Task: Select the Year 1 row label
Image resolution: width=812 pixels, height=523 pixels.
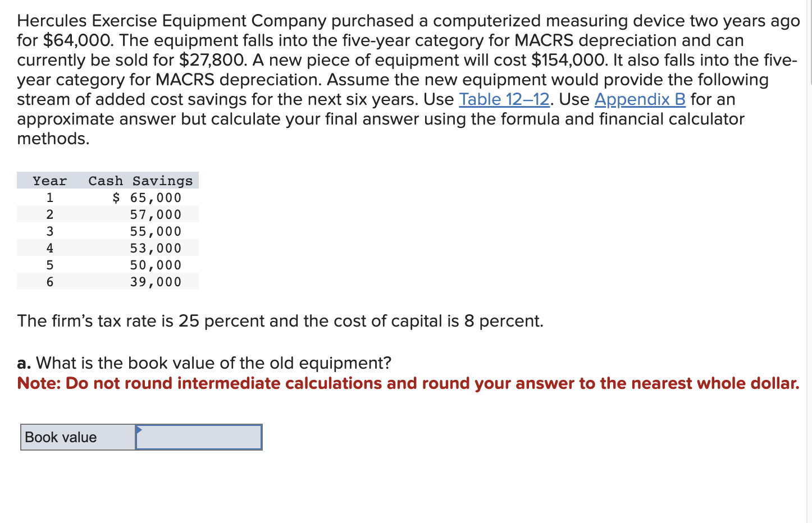Action: pyautogui.click(x=49, y=198)
